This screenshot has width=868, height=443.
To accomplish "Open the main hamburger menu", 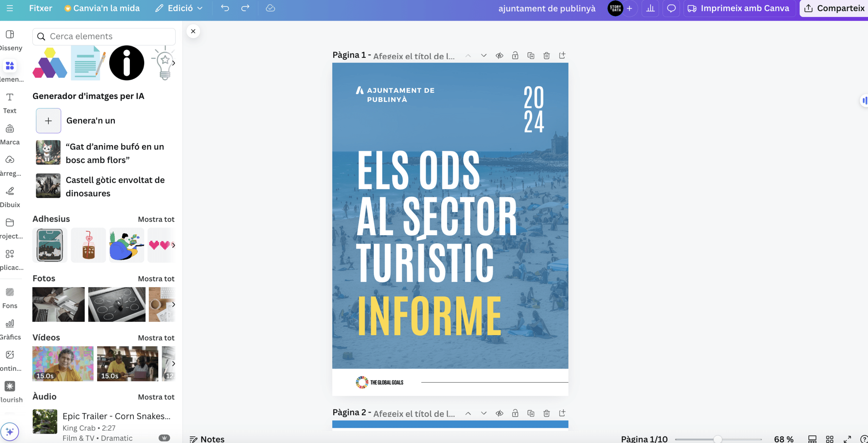I will click(10, 8).
